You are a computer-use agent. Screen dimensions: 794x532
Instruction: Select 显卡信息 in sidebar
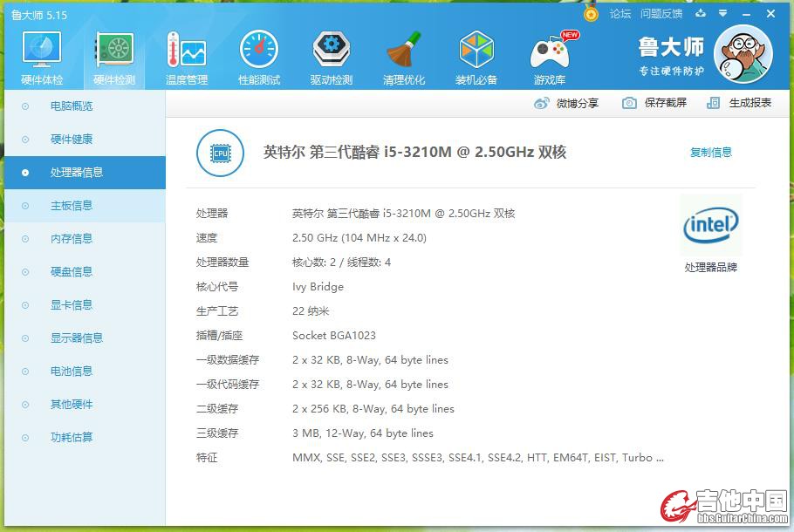pos(86,305)
